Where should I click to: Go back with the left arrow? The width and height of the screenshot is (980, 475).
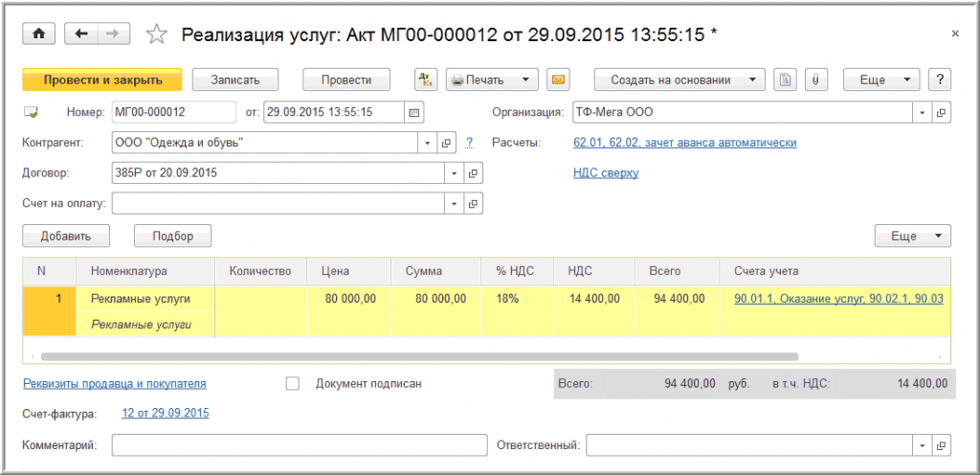(81, 34)
